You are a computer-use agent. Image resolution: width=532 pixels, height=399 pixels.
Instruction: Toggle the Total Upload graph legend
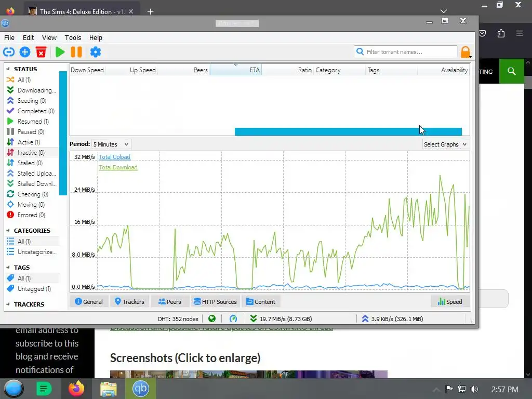coord(114,157)
